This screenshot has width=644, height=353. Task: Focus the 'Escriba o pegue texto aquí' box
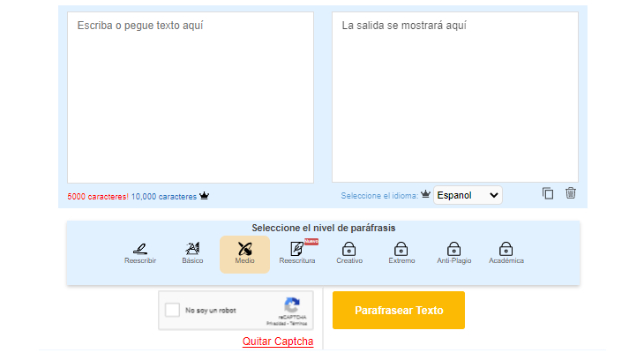[191, 97]
